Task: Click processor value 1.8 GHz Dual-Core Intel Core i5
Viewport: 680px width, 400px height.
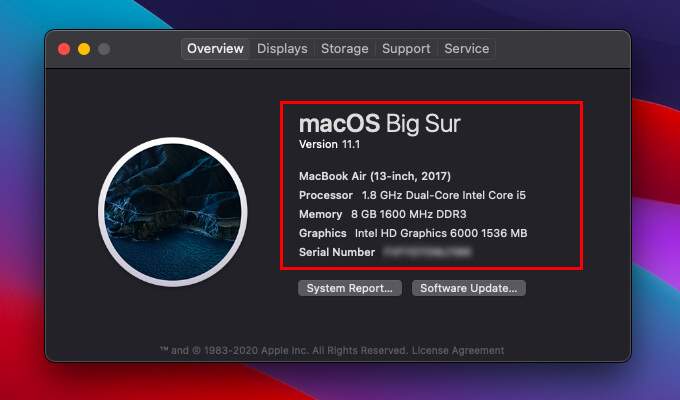Action: [x=444, y=195]
